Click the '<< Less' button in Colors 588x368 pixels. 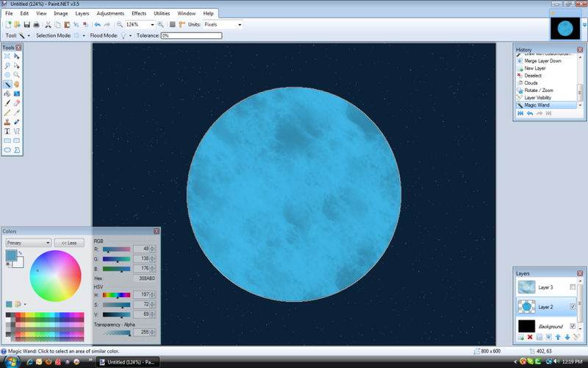70,242
